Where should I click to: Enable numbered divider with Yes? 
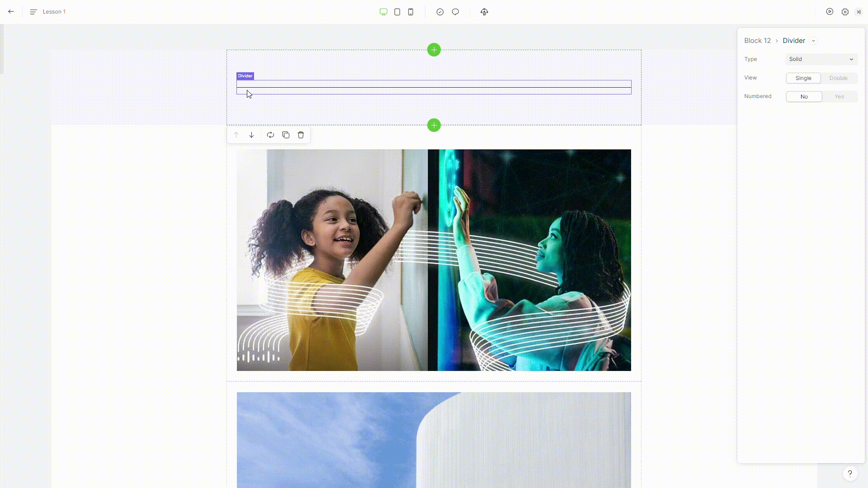click(x=839, y=97)
